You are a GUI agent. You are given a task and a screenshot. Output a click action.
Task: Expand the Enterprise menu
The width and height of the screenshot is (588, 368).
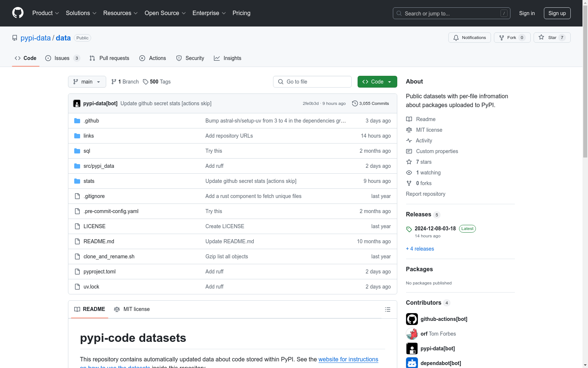point(209,13)
